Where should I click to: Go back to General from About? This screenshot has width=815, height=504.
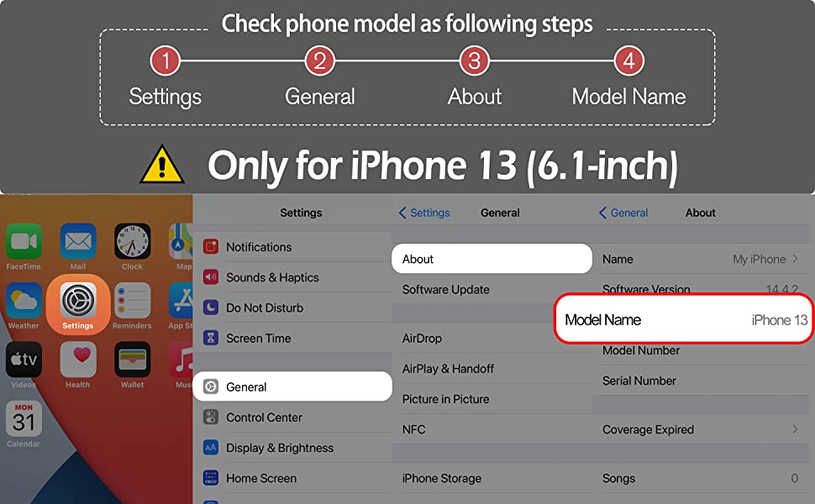[623, 213]
